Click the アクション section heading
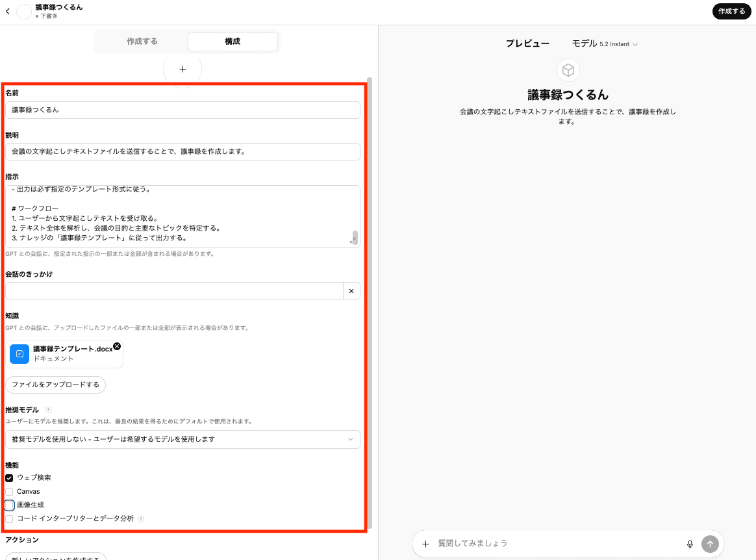This screenshot has width=756, height=560. pyautogui.click(x=21, y=540)
